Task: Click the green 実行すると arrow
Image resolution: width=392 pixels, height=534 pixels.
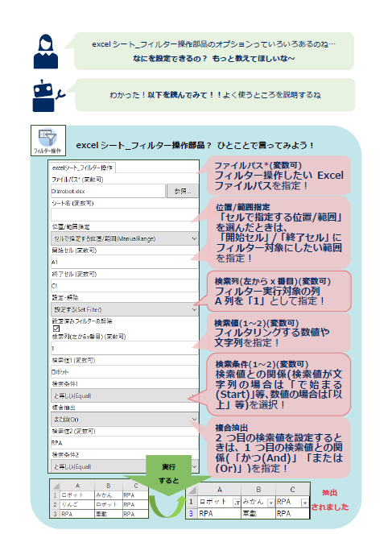Action: pyautogui.click(x=168, y=474)
